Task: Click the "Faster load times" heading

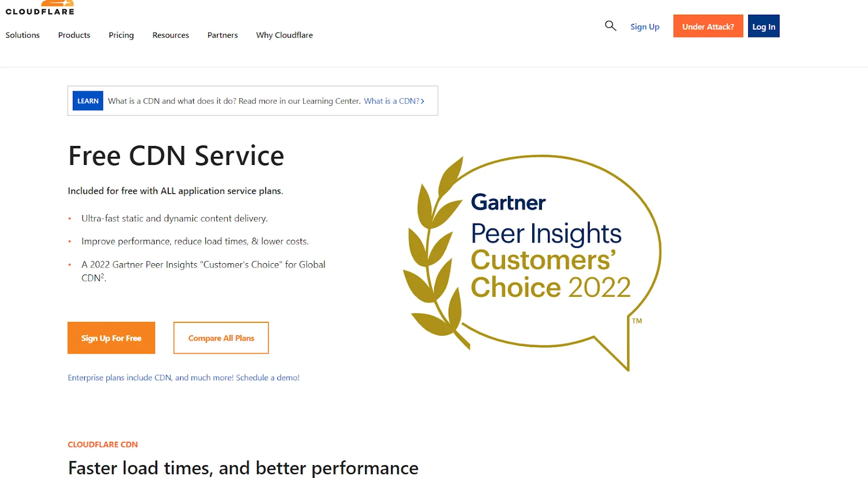Action: point(243,468)
